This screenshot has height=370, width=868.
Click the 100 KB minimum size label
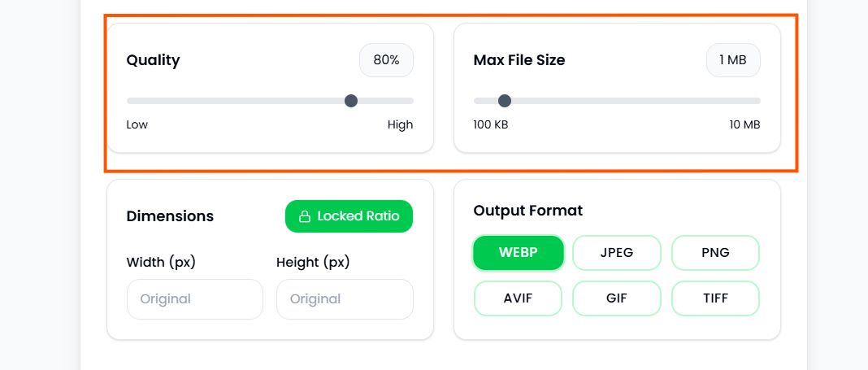click(491, 124)
